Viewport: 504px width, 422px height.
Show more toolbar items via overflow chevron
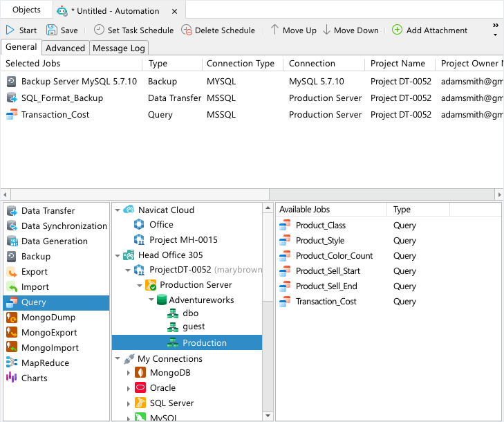(495, 29)
